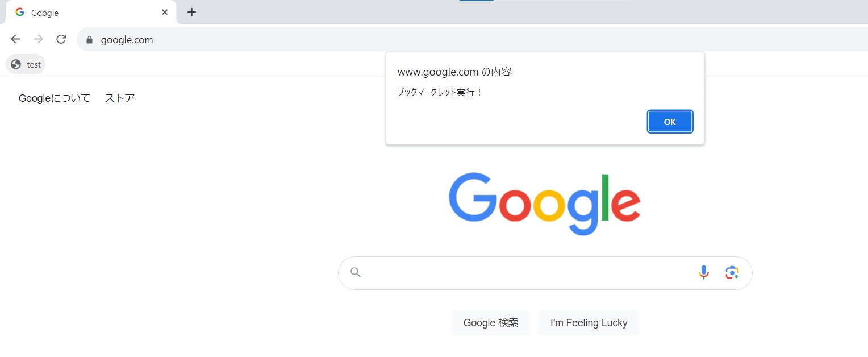Start voice search with microphone icon
The image size is (868, 357).
tap(704, 273)
